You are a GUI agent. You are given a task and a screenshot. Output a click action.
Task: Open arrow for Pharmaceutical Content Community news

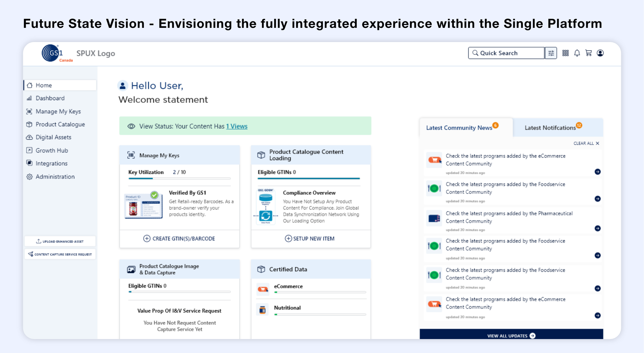coord(598,228)
